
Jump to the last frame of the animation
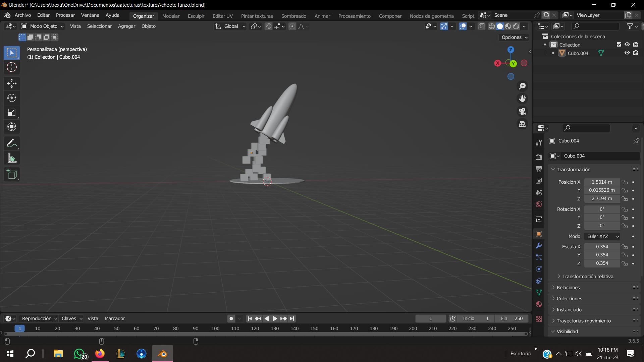[292, 318]
